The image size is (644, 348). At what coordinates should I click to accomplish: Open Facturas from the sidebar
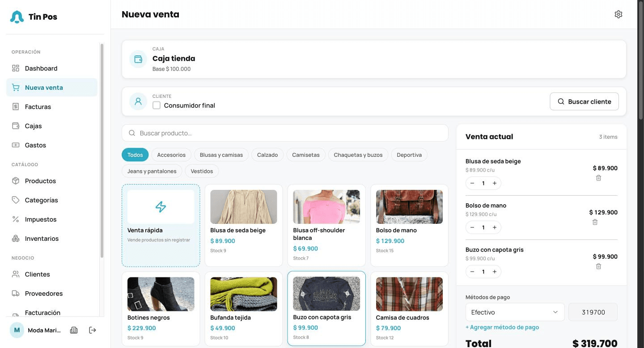pos(51,107)
